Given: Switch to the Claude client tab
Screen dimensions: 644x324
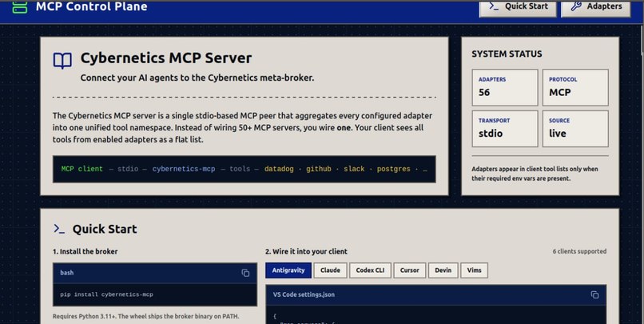Looking at the screenshot, I should 330,270.
